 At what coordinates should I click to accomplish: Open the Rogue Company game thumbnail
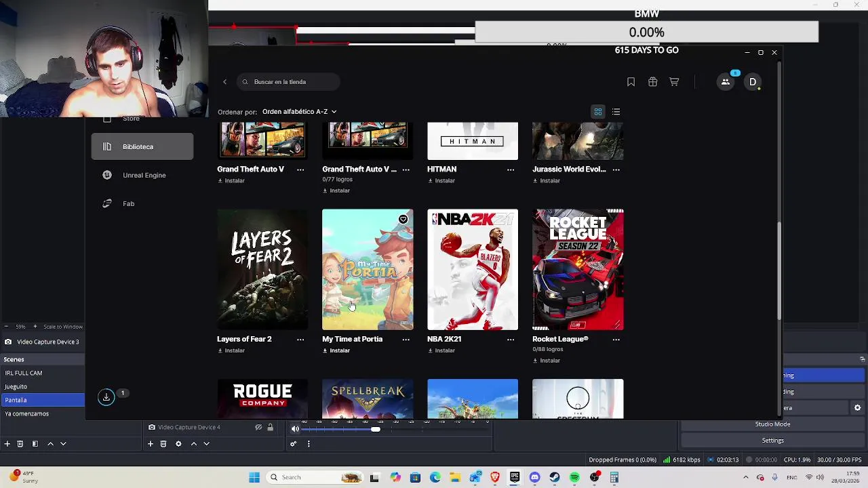point(262,399)
